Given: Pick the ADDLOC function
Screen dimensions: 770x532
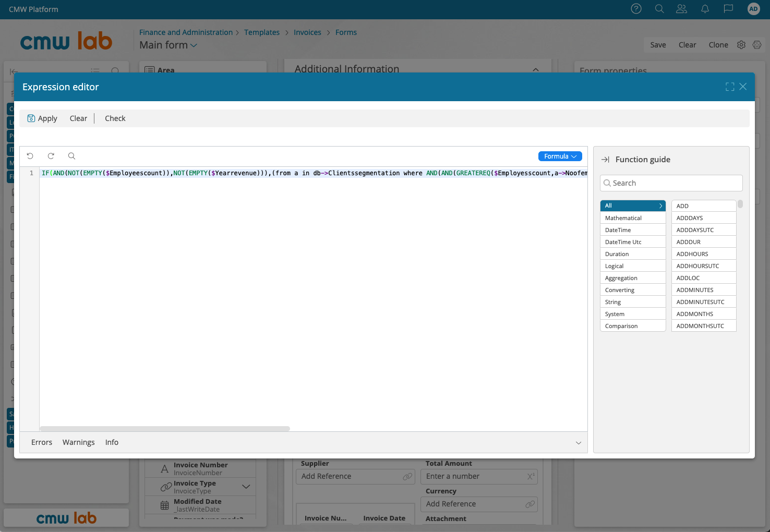Looking at the screenshot, I should click(704, 278).
